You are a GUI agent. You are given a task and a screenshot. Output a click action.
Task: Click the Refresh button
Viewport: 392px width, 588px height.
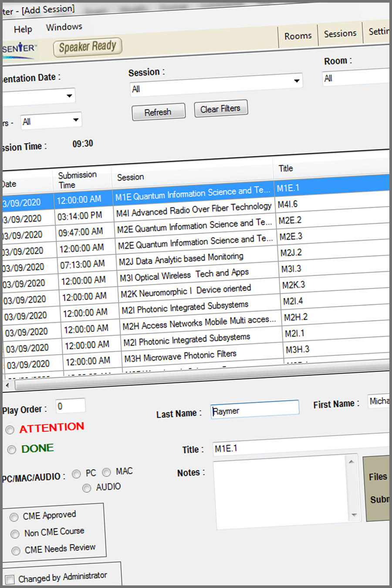click(x=158, y=112)
